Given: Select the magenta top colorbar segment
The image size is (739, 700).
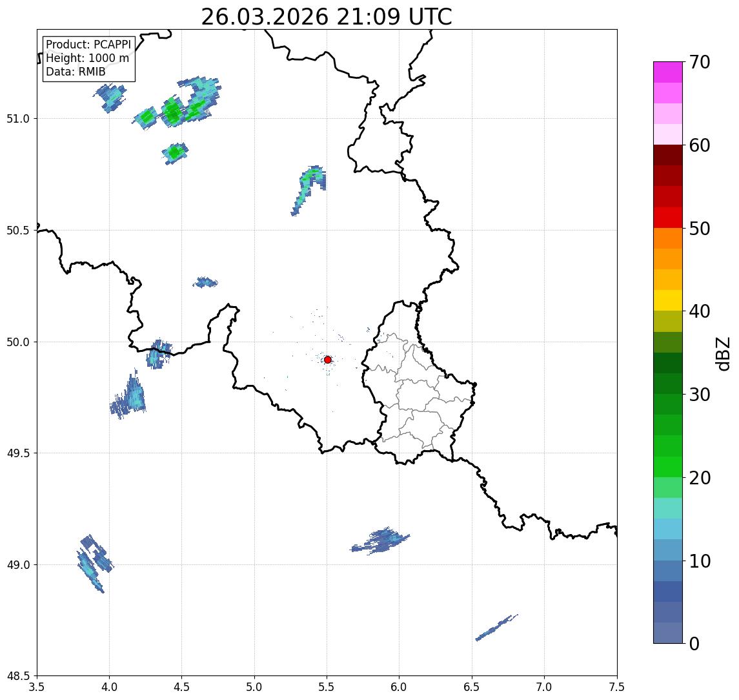Looking at the screenshot, I should click(x=668, y=72).
